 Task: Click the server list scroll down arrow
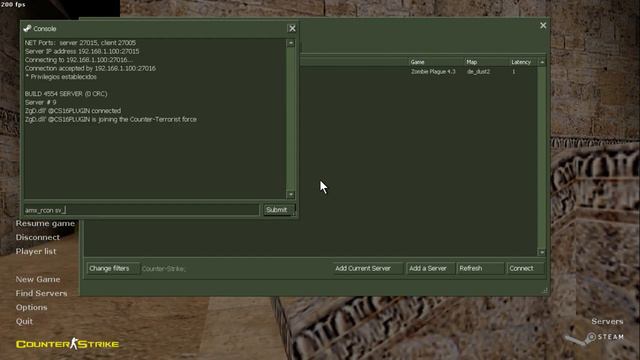click(x=542, y=252)
